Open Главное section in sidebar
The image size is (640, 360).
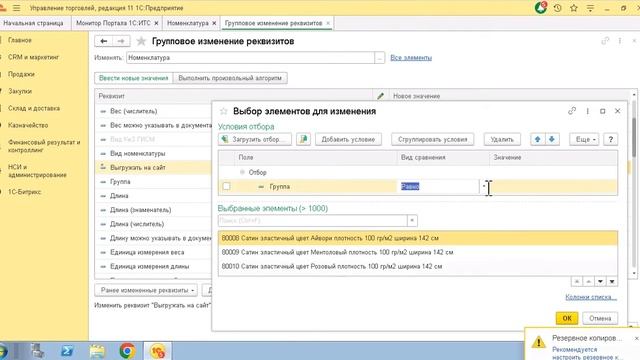(x=20, y=40)
